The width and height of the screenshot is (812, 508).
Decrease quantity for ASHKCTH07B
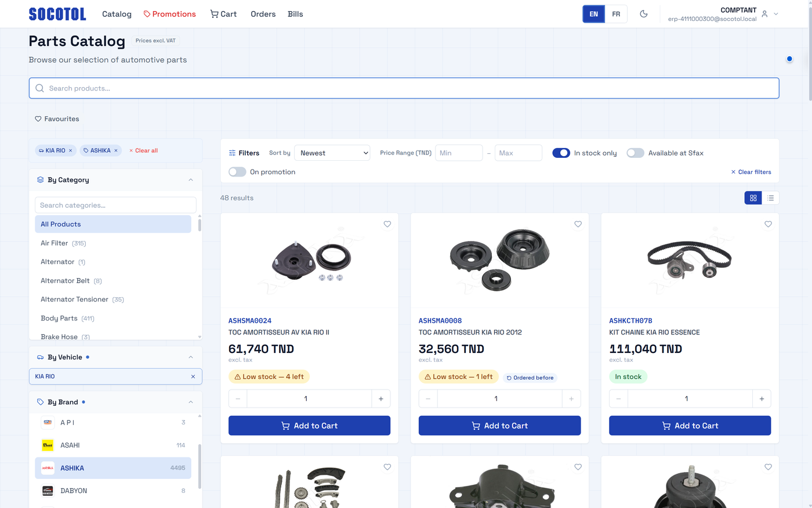pyautogui.click(x=618, y=399)
